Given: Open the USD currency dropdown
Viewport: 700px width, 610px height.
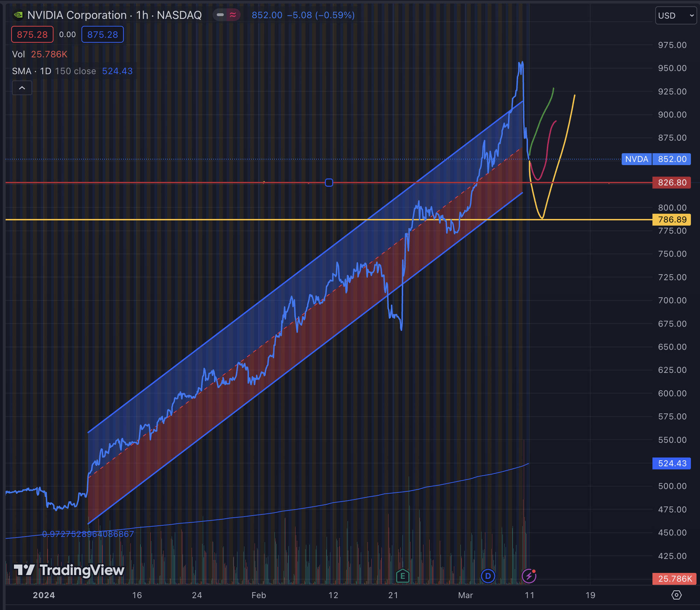Looking at the screenshot, I should tap(676, 15).
